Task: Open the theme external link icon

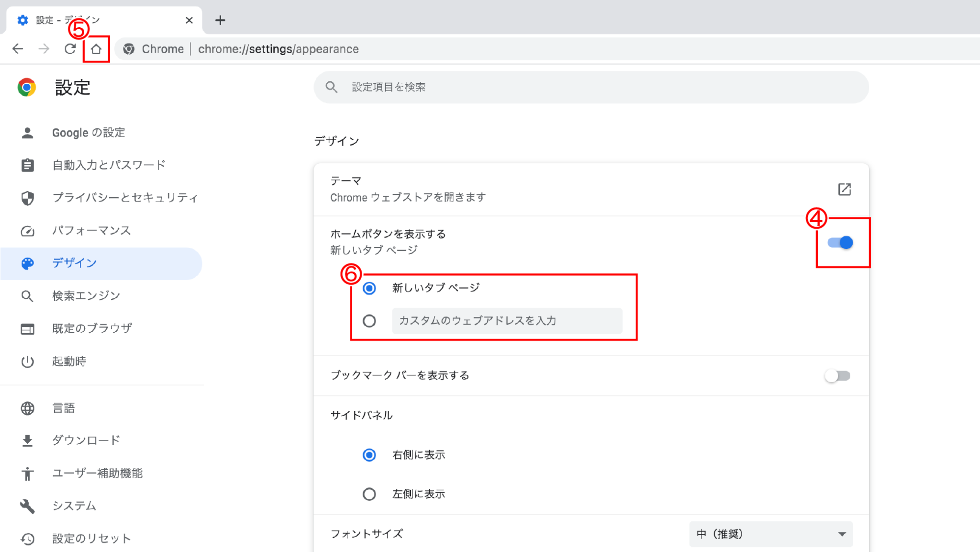Action: pyautogui.click(x=844, y=189)
